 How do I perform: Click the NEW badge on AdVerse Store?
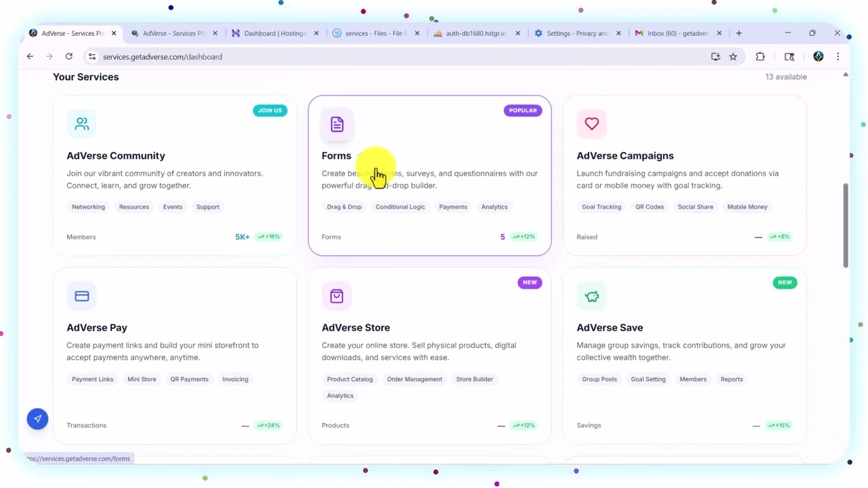[530, 283]
